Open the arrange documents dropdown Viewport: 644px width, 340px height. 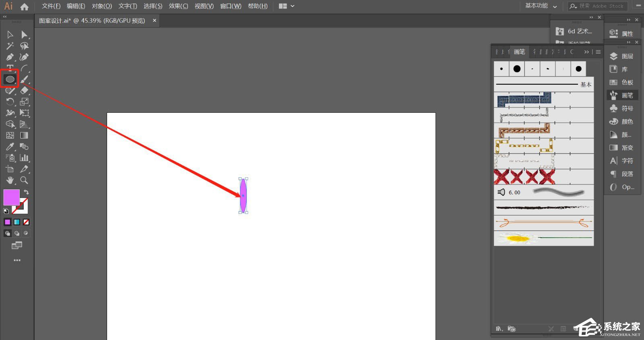(x=287, y=6)
